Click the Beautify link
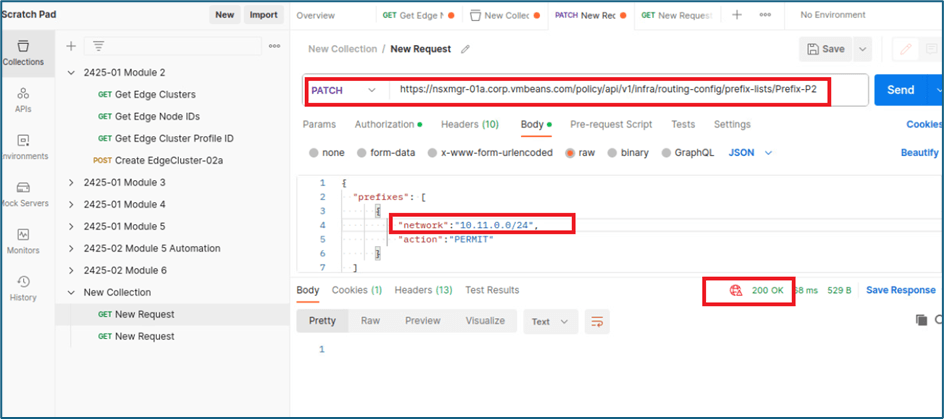Viewport: 944px width, 419px height. (x=919, y=153)
